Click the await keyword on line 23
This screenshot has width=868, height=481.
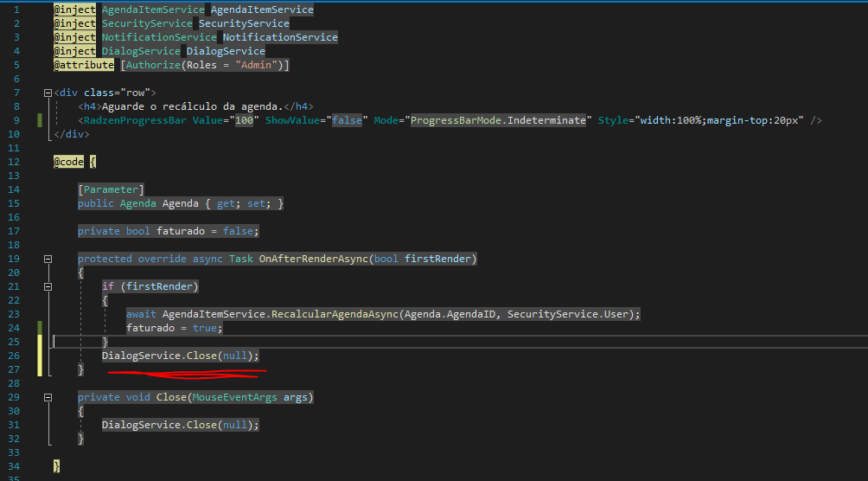pos(141,314)
